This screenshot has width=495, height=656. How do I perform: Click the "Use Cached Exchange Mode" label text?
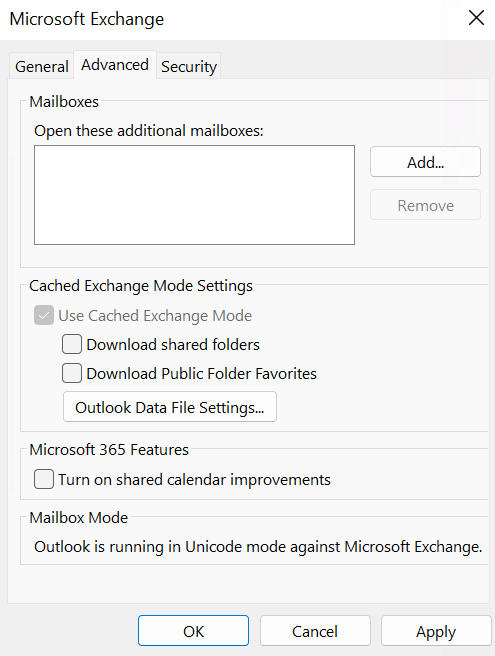[155, 315]
